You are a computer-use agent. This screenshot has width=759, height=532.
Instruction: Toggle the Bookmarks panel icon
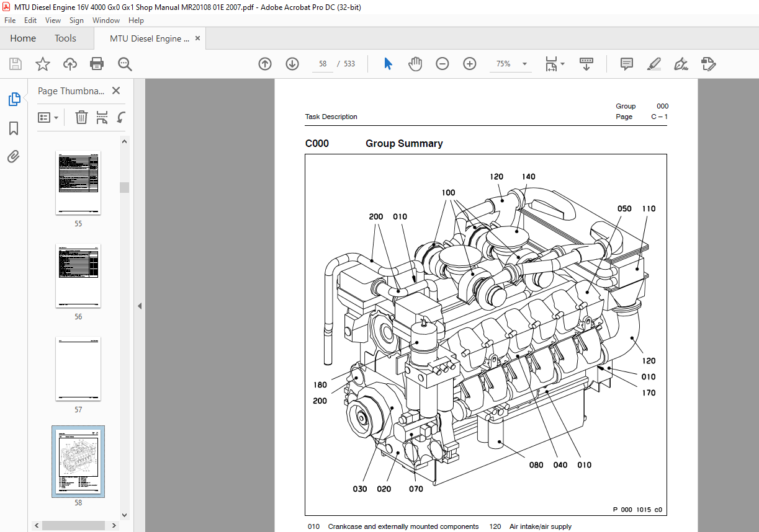click(x=14, y=128)
